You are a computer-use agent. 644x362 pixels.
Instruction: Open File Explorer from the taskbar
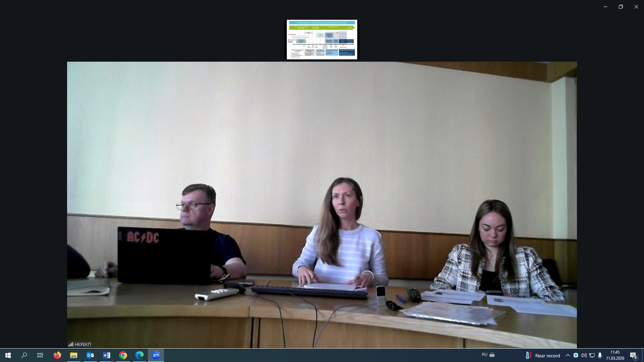74,355
